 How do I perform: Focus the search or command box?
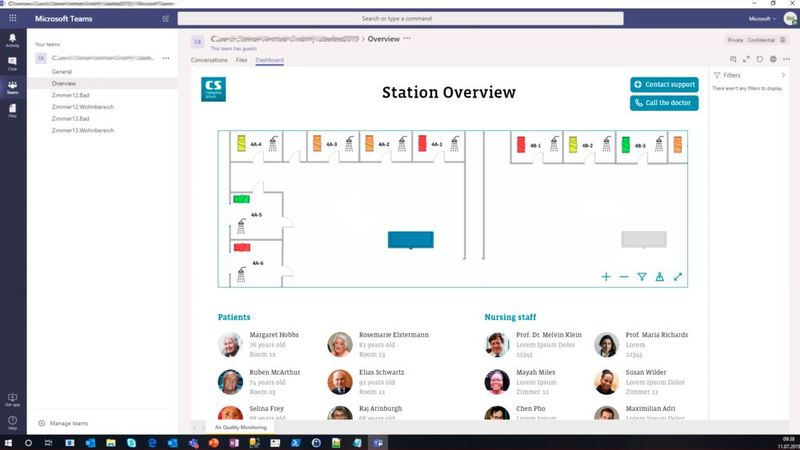(x=401, y=18)
